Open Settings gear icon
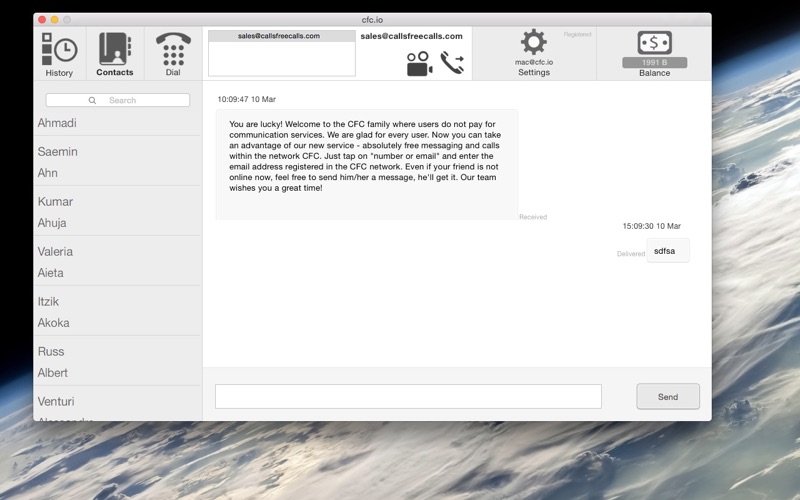Screen dimensions: 800x500 (534, 42)
